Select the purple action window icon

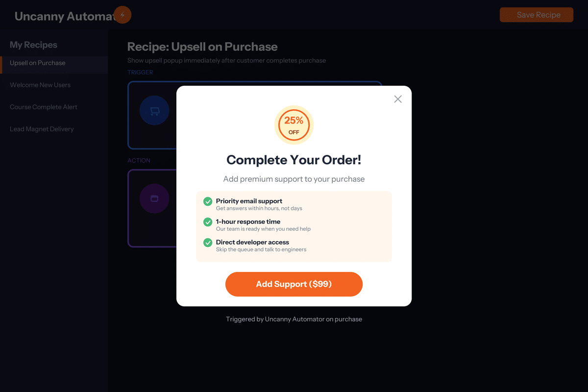point(154,198)
